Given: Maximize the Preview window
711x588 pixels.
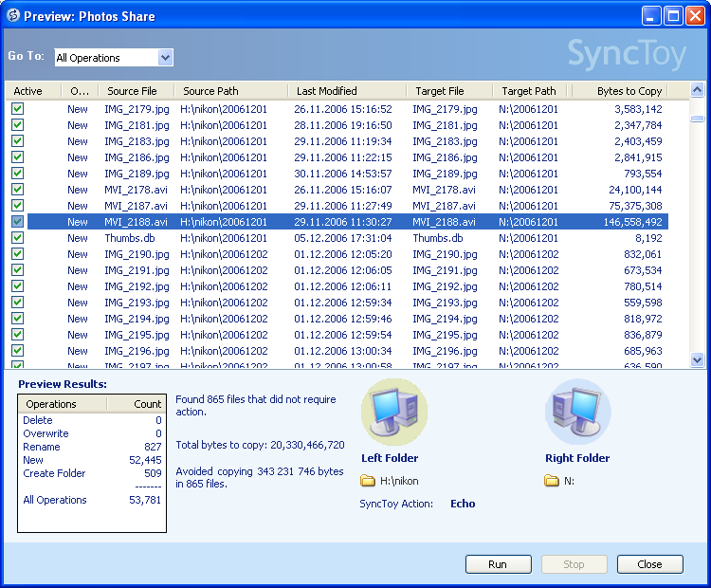Looking at the screenshot, I should 673,16.
